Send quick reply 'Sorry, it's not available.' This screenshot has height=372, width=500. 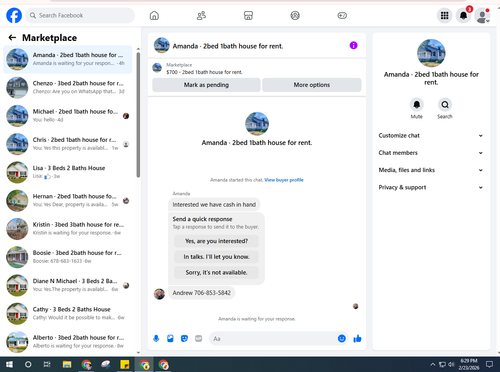tap(216, 272)
